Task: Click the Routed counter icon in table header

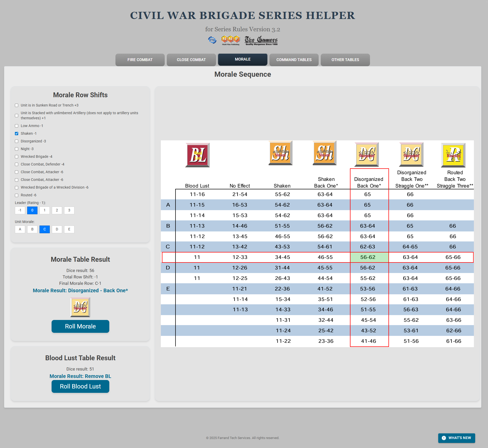Action: [x=453, y=155]
